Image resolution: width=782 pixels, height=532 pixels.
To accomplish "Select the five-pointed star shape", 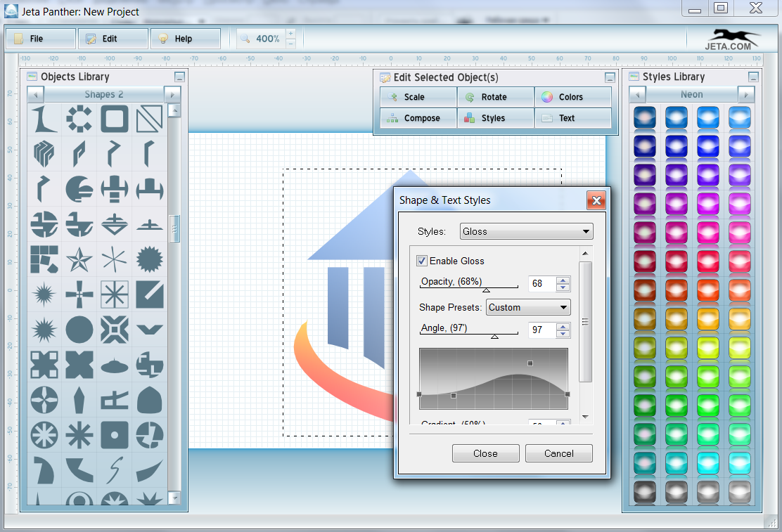I will [x=79, y=259].
